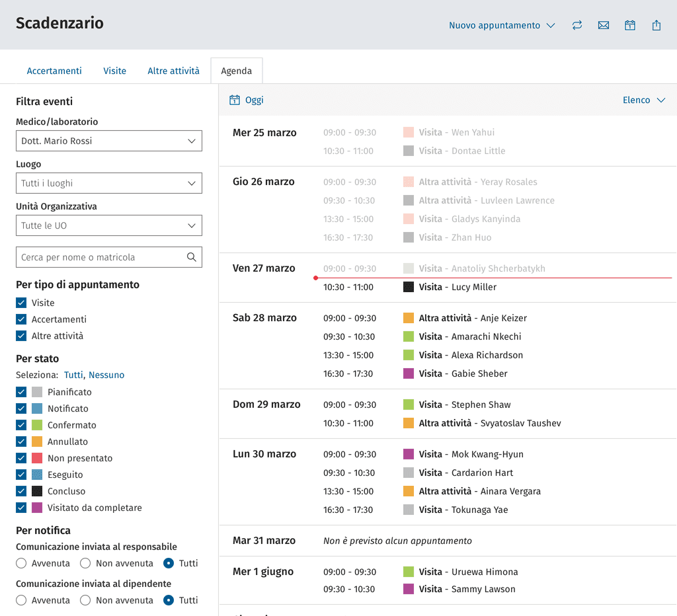This screenshot has width=677, height=616.
Task: Uncheck the Accertamenti appointment type checkbox
Action: coord(21,319)
